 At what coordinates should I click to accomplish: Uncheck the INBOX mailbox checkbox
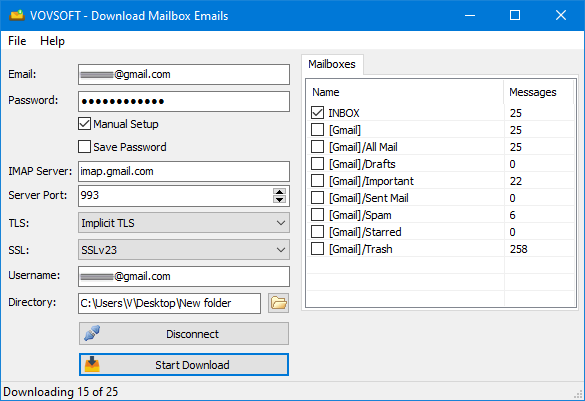click(x=317, y=113)
